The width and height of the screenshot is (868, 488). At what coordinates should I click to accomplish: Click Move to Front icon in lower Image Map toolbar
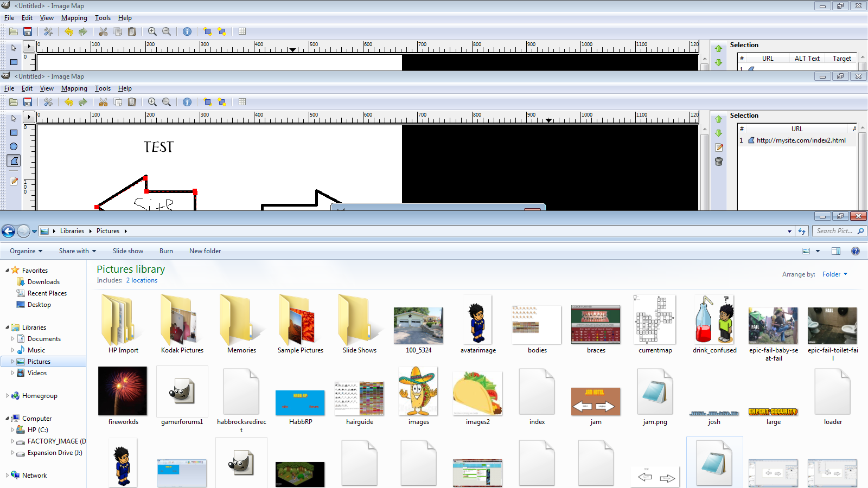tap(207, 102)
